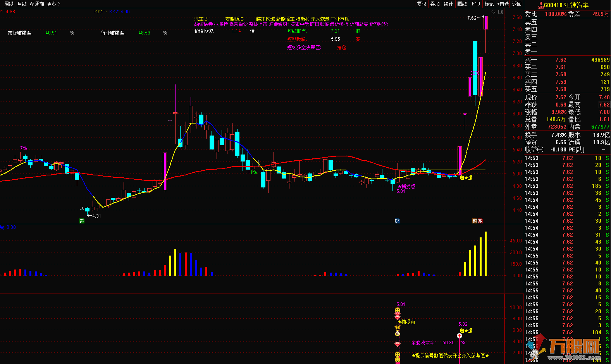The width and height of the screenshot is (611, 364).
Task: Click the 涨 marker on the time axis
Action: pyautogui.click(x=480, y=221)
